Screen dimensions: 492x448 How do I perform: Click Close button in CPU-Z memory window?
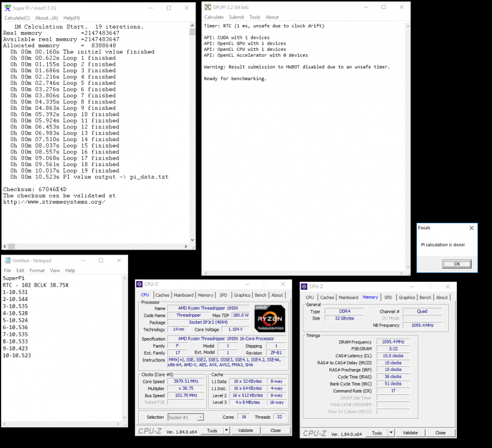(440, 433)
